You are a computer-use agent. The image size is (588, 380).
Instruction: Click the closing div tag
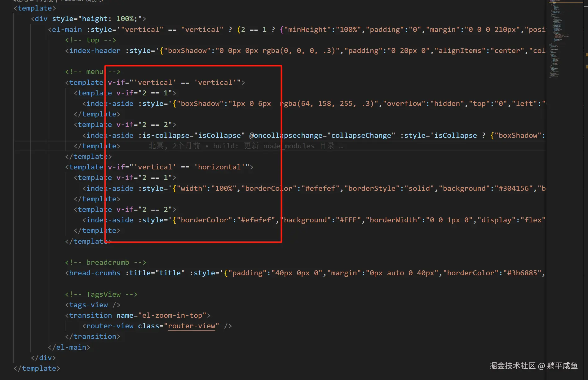[x=43, y=358]
